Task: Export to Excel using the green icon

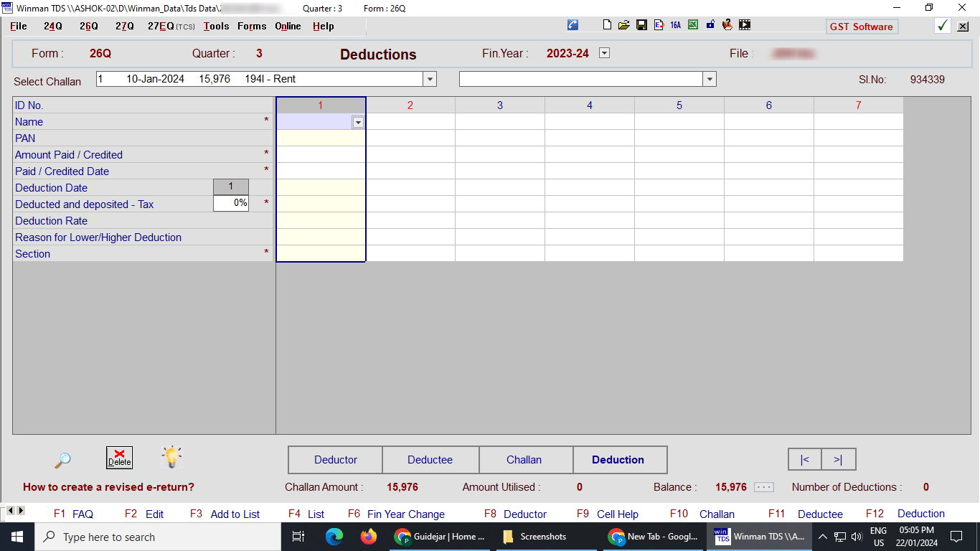Action: (692, 24)
